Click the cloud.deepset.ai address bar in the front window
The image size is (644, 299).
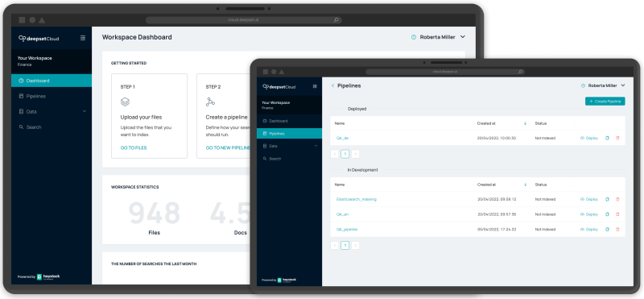tap(445, 72)
